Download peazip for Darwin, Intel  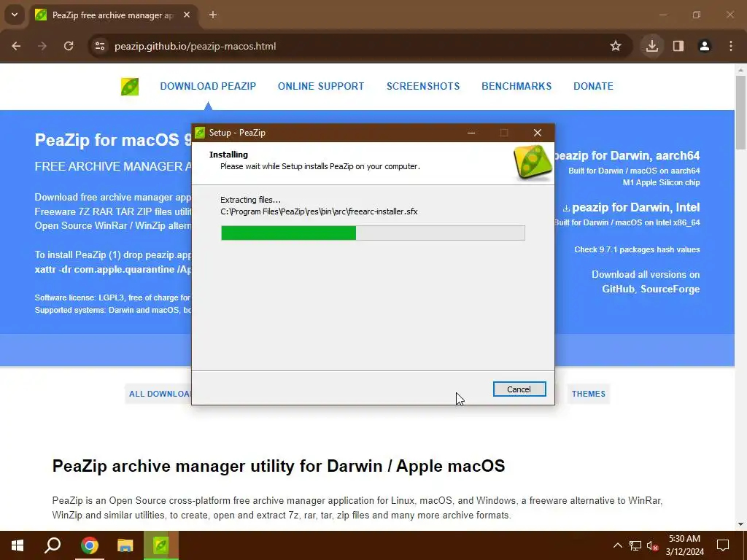click(x=631, y=208)
